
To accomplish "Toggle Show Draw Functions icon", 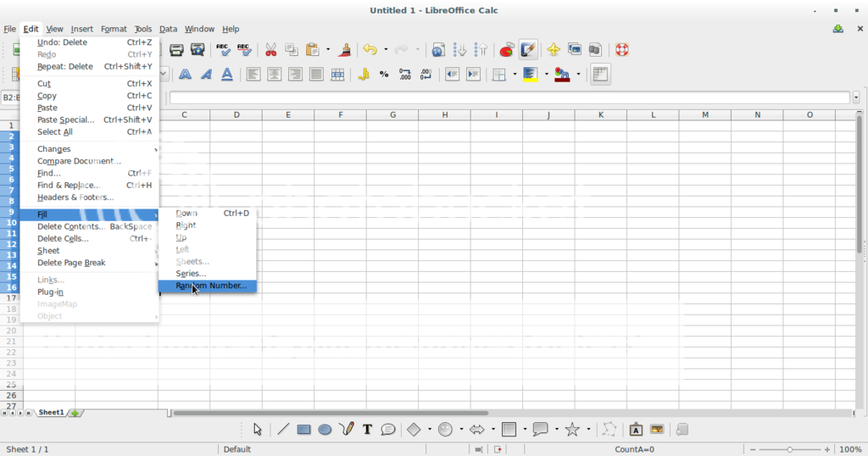I will 527,50.
